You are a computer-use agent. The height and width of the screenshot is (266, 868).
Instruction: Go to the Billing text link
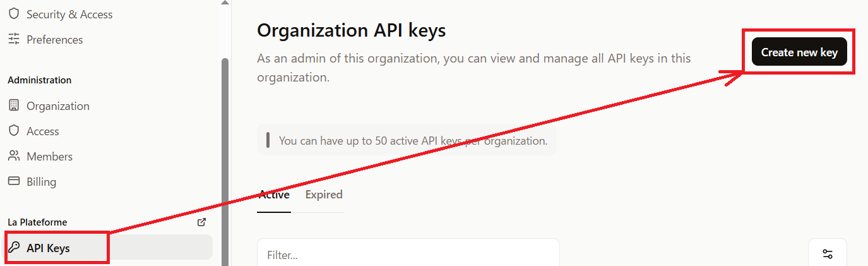click(42, 181)
